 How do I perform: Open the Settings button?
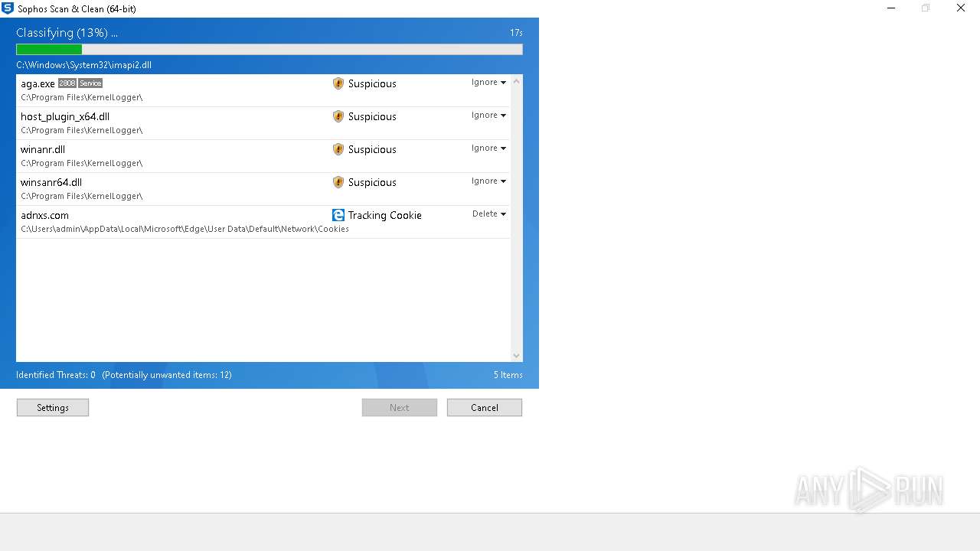click(53, 408)
